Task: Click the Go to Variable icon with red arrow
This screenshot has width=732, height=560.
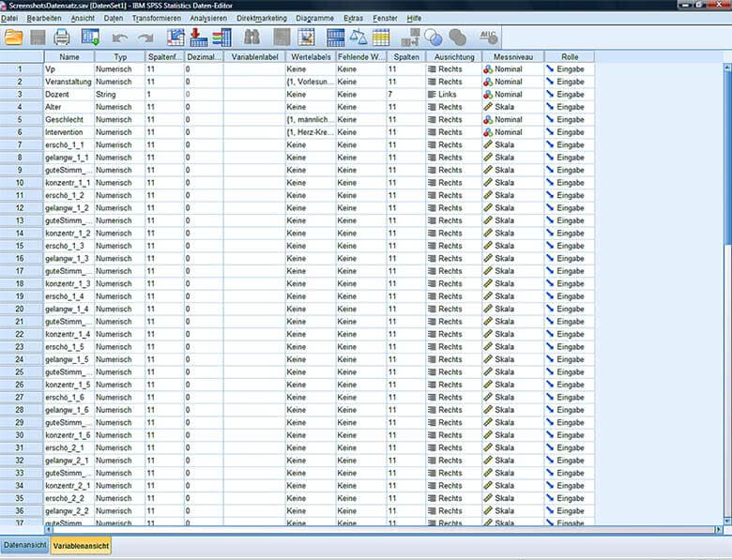Action: [x=198, y=37]
